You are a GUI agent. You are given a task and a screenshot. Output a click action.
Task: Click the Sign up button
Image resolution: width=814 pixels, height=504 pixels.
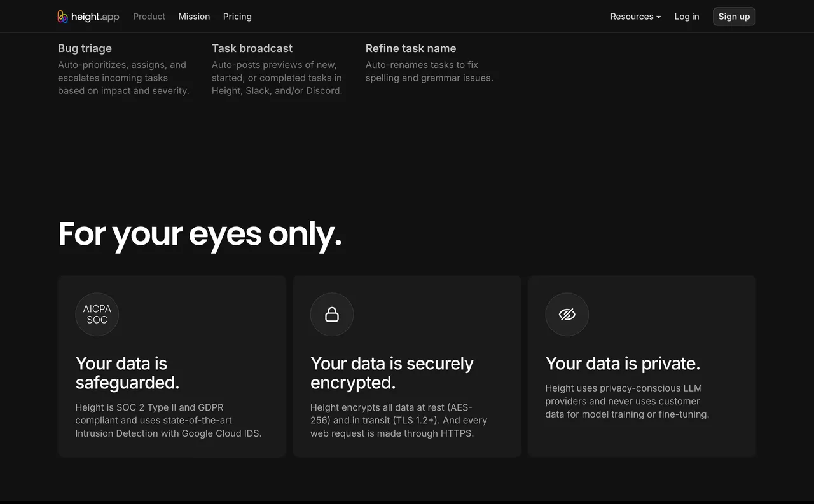tap(734, 17)
